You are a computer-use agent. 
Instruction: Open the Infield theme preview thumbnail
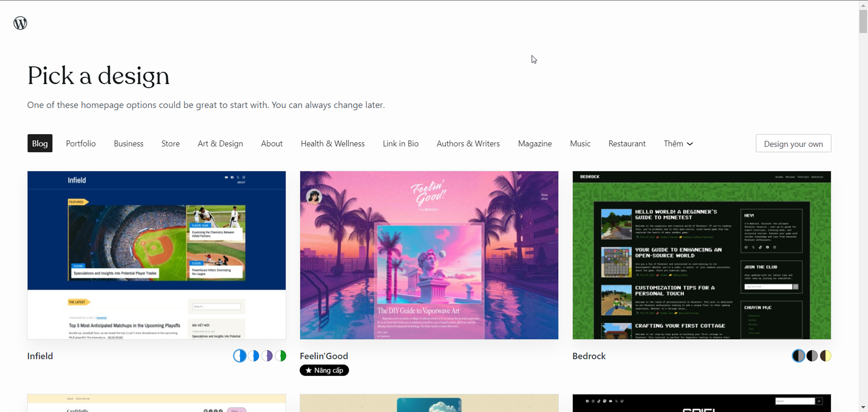point(157,255)
